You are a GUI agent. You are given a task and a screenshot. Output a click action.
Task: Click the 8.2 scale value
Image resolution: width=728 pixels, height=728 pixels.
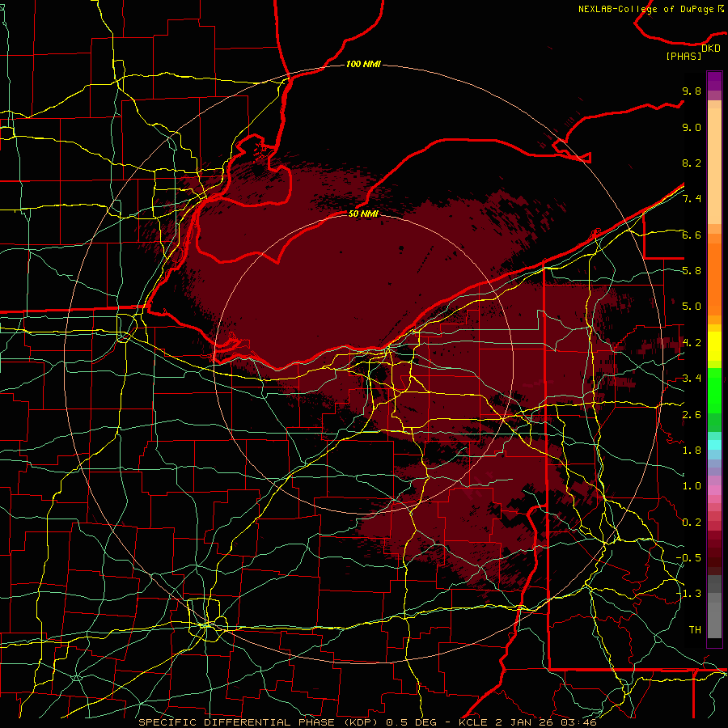click(x=692, y=163)
